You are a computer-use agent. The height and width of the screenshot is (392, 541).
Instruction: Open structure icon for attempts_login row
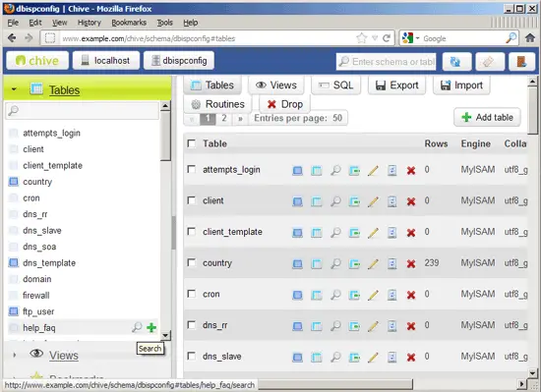[316, 171]
